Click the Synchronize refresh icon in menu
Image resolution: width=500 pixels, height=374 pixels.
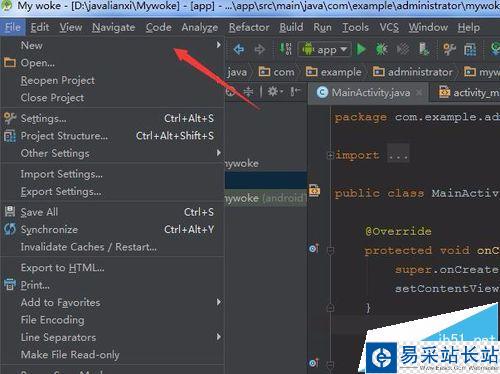click(10, 229)
